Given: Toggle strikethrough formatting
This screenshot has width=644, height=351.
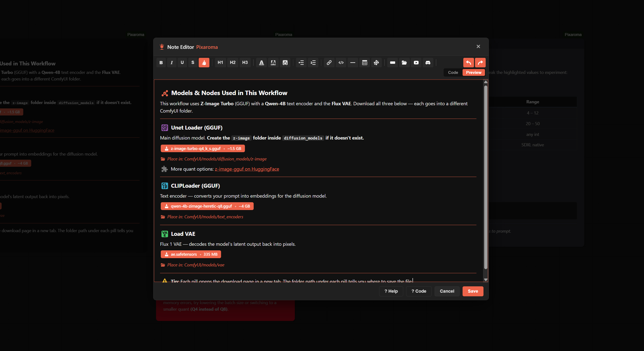Looking at the screenshot, I should pyautogui.click(x=193, y=62).
